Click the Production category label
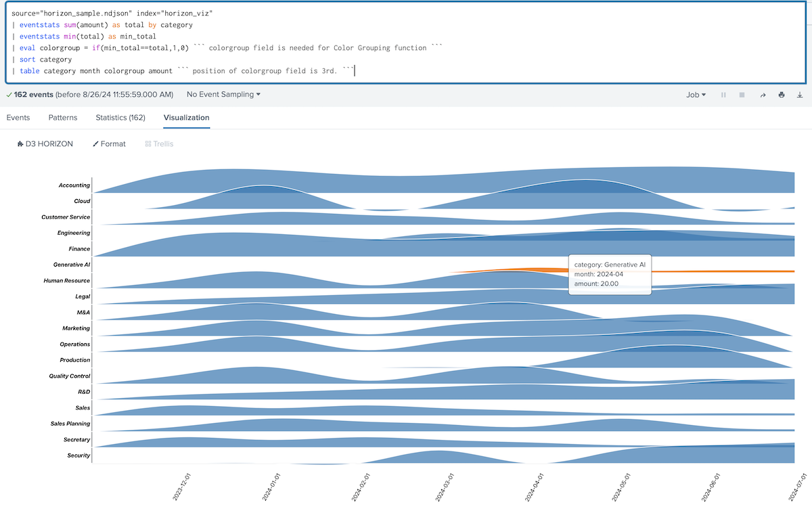 click(74, 360)
